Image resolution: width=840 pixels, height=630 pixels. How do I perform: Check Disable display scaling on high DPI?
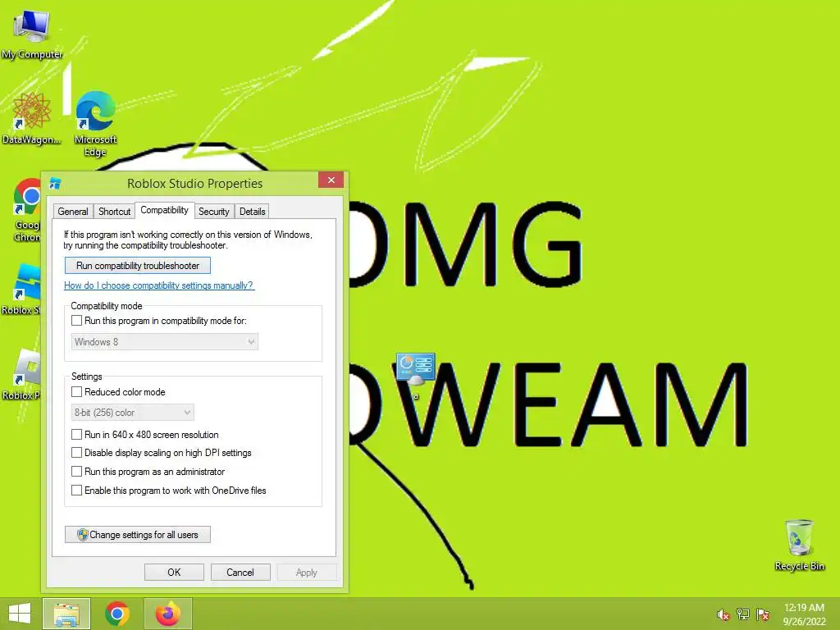pos(76,453)
